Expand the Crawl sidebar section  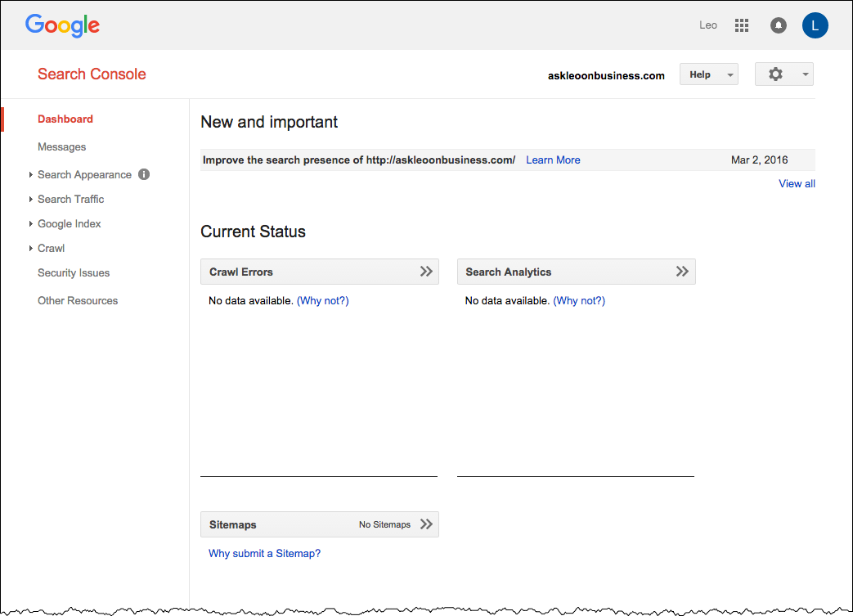(x=51, y=248)
